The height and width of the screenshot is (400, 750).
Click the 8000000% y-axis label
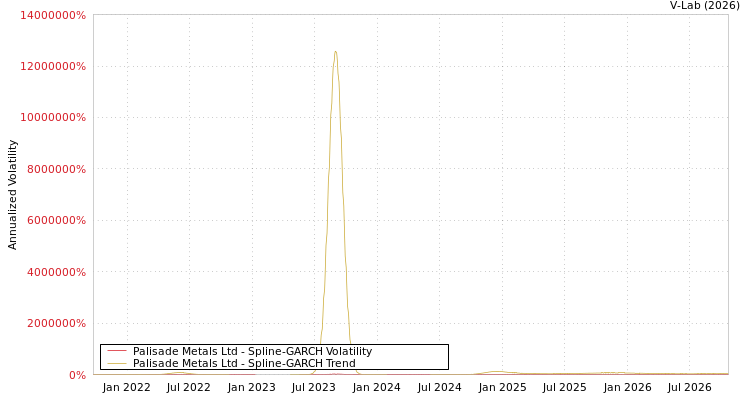tap(56, 169)
